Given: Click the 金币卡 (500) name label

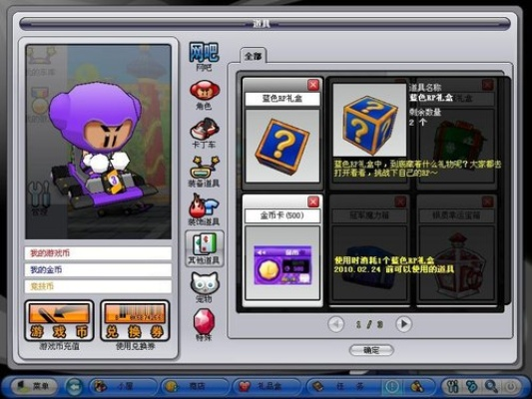Looking at the screenshot, I should (x=282, y=215).
